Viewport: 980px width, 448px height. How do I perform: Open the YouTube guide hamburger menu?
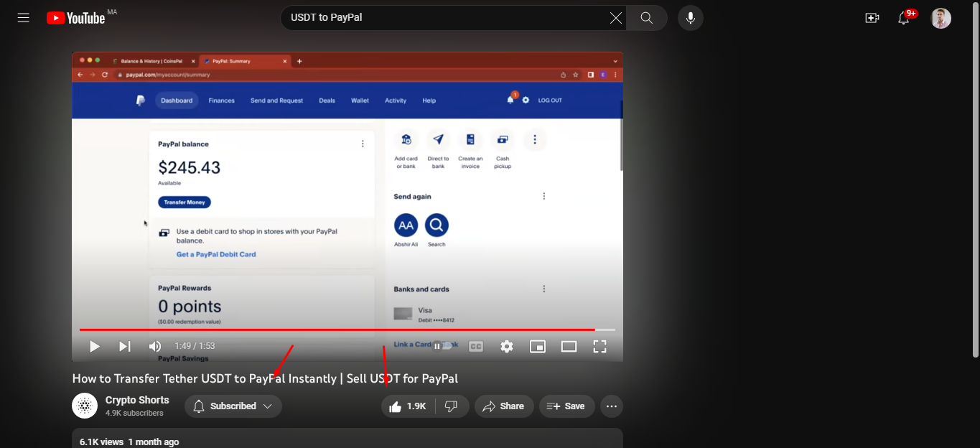(x=24, y=18)
